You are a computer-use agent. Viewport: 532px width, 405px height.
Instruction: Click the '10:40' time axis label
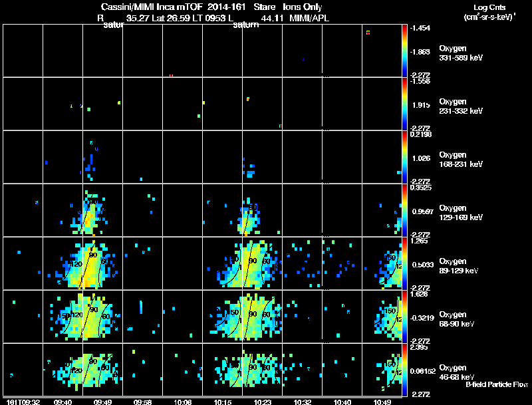click(342, 402)
